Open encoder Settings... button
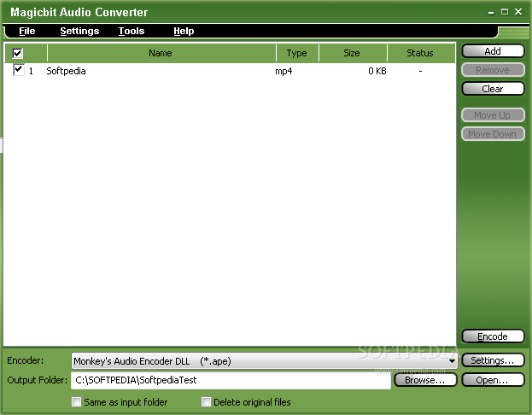The height and width of the screenshot is (415, 532). (x=493, y=360)
